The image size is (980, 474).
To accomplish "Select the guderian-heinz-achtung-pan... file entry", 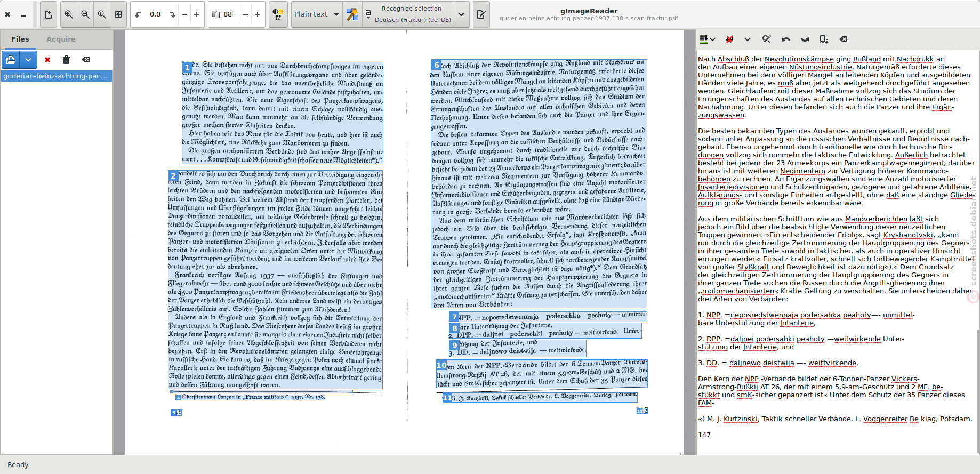I will [56, 76].
